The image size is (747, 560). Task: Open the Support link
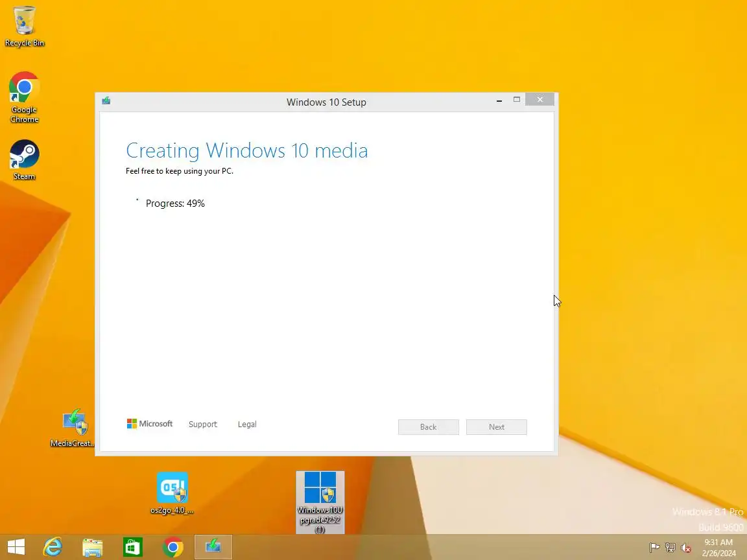click(x=203, y=424)
